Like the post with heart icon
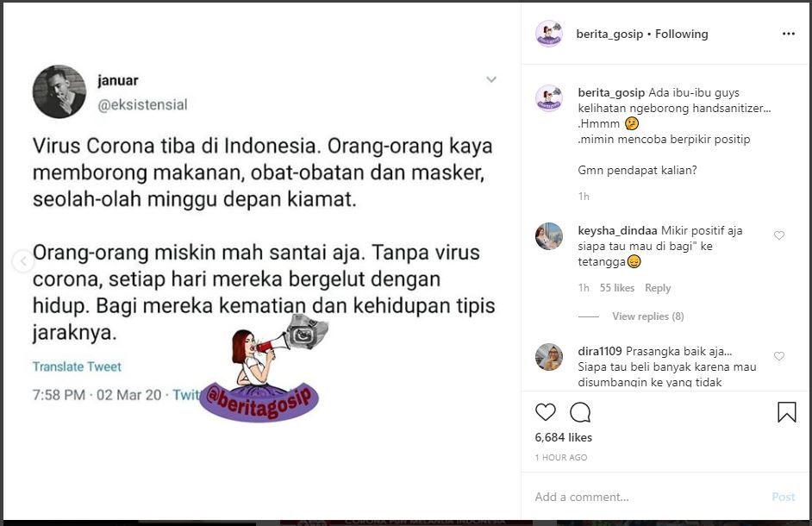812x526 pixels. (x=546, y=412)
